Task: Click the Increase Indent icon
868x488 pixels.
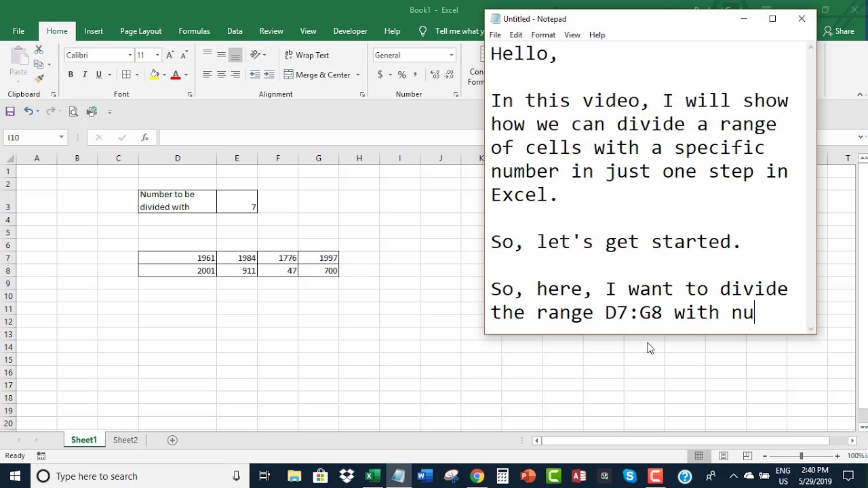Action: [x=269, y=75]
